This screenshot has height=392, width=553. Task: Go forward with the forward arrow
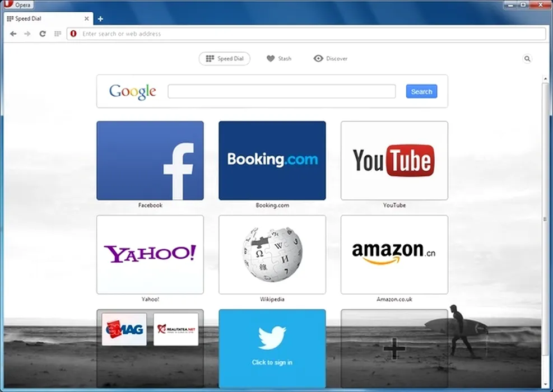point(27,34)
